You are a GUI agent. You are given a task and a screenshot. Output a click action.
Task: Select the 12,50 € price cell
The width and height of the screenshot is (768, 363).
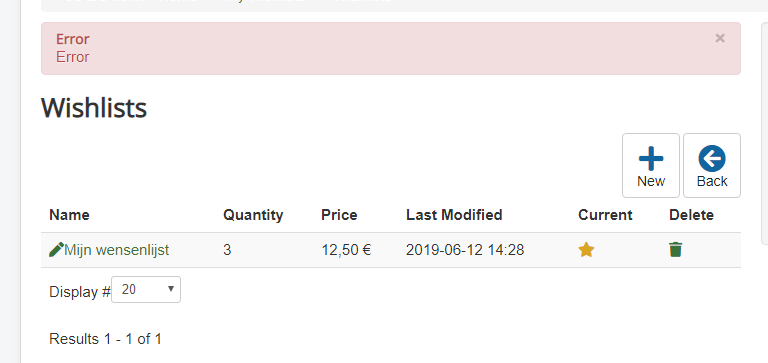346,250
